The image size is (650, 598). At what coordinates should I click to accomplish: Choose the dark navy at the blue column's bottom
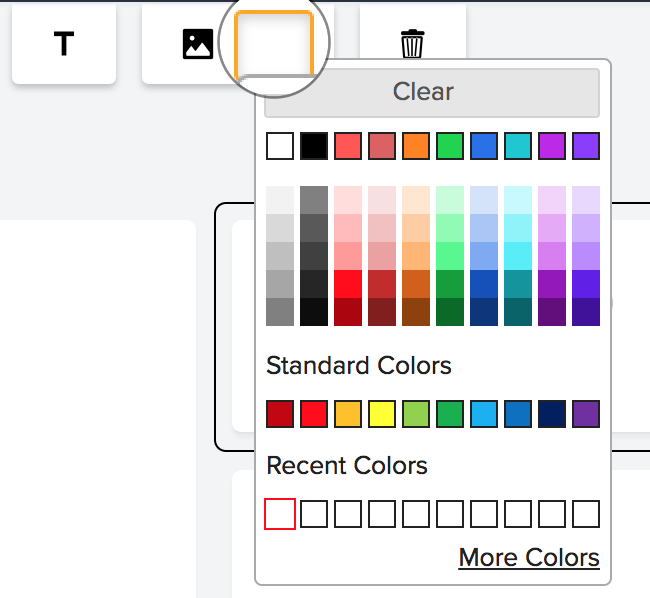484,312
